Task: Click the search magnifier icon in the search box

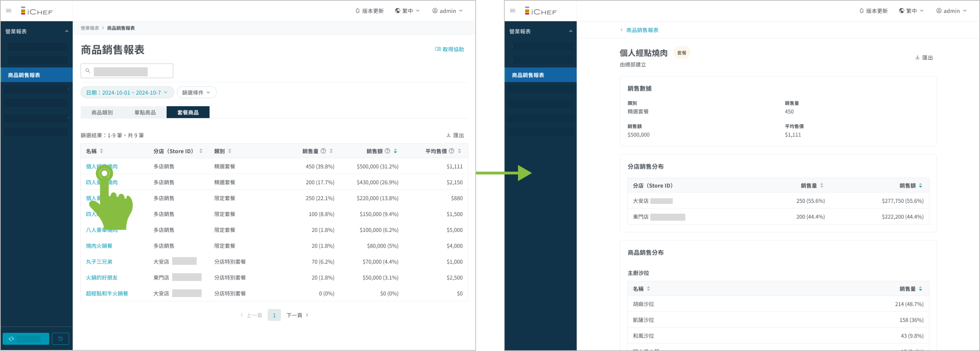Action: tap(88, 71)
